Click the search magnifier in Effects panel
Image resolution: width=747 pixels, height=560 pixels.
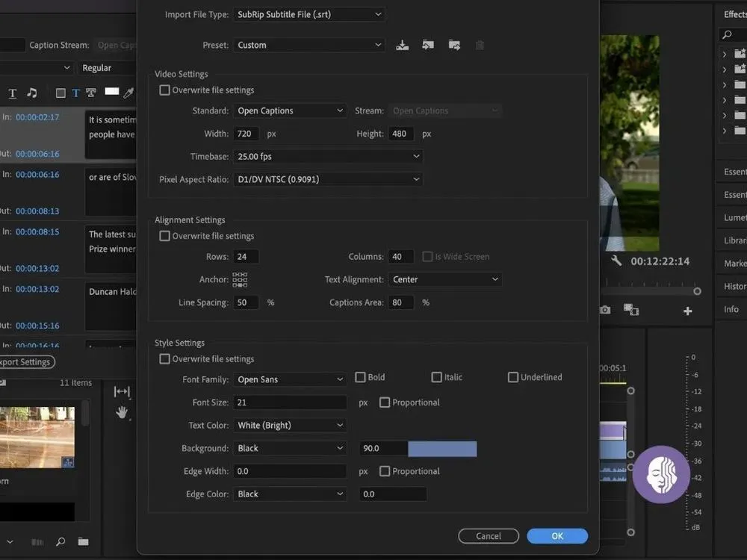coord(727,34)
